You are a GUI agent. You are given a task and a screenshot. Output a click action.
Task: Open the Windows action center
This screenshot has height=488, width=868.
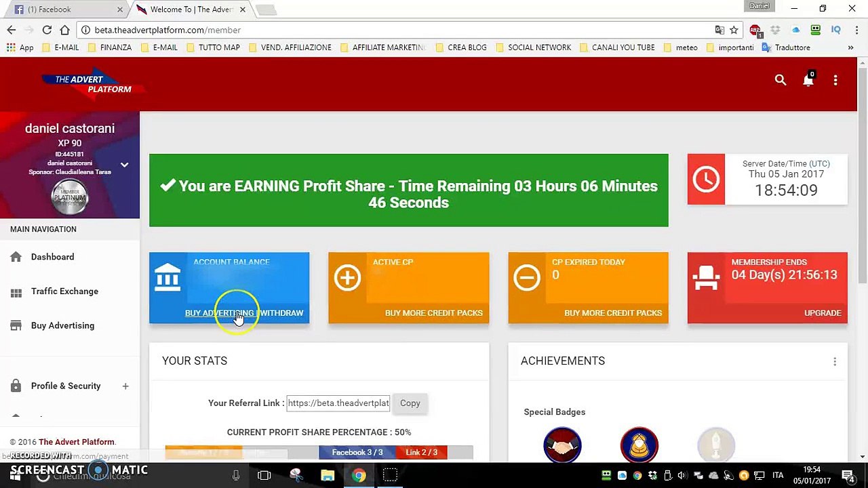pos(848,476)
